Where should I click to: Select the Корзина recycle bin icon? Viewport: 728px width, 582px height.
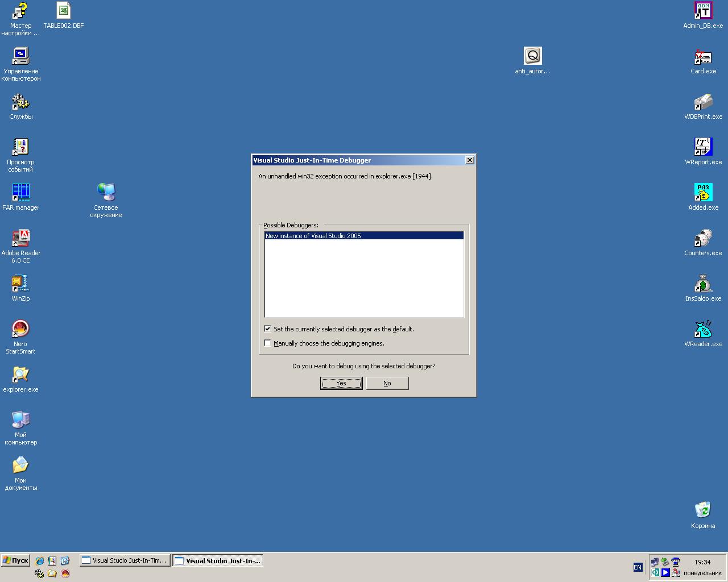click(x=703, y=510)
